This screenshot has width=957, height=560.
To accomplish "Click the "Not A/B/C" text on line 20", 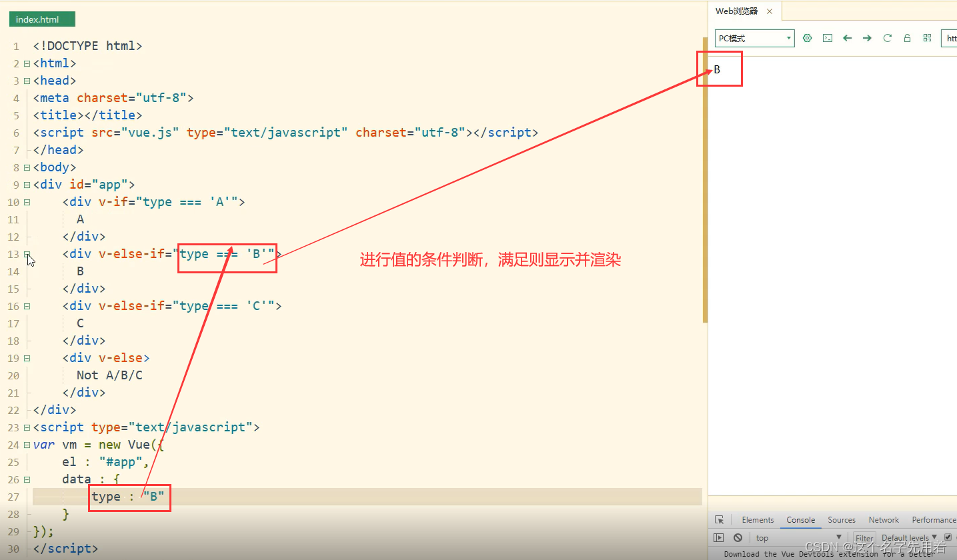I will (x=109, y=375).
